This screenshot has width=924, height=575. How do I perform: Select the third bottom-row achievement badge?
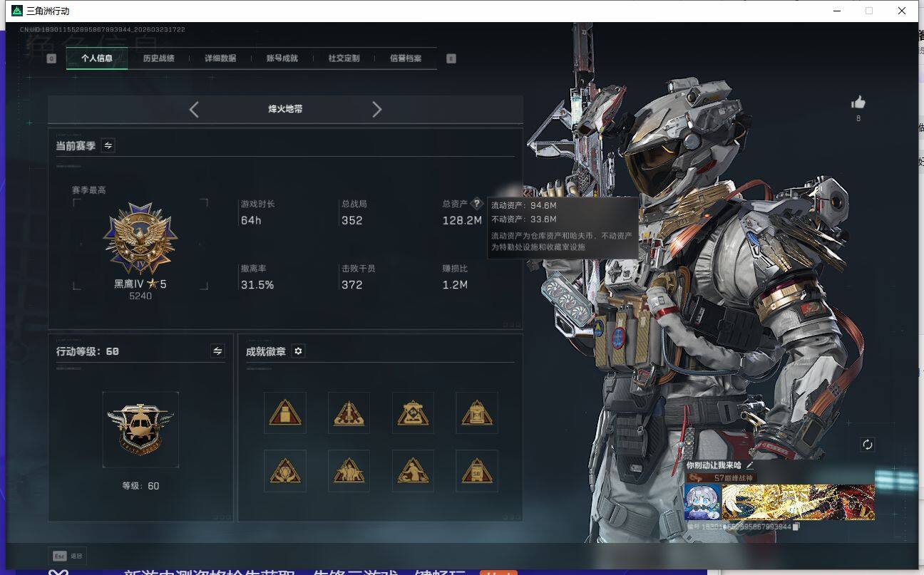pos(413,470)
